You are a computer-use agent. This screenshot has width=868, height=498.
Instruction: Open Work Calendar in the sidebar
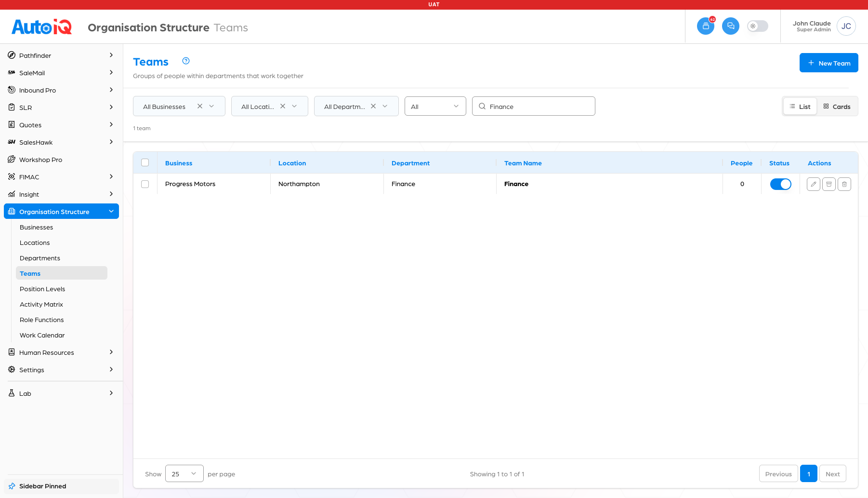[x=42, y=335]
